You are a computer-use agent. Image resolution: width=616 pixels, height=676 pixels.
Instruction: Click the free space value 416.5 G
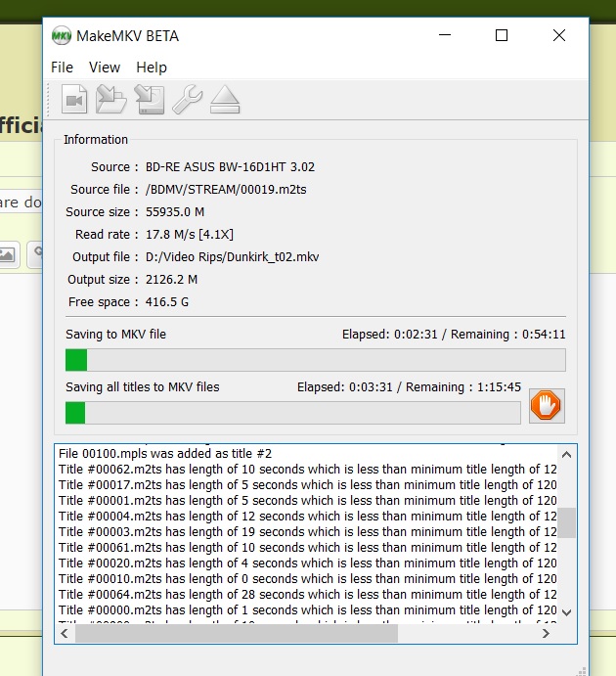(x=167, y=301)
